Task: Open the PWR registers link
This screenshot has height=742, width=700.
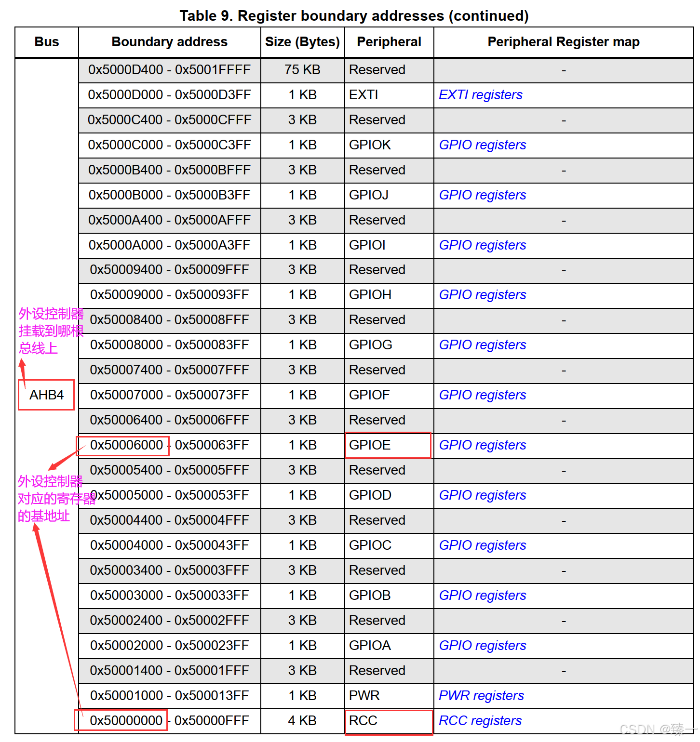Action: point(481,696)
